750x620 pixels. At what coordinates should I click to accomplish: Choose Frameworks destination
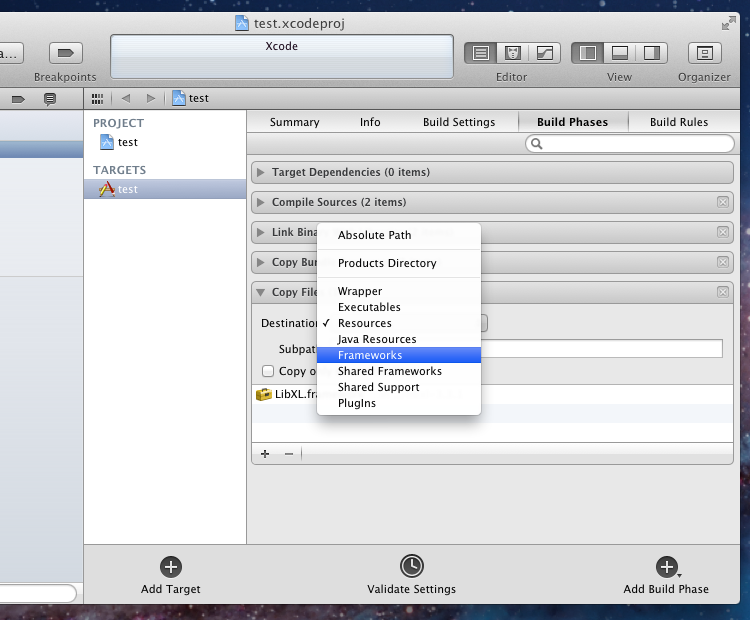click(399, 355)
